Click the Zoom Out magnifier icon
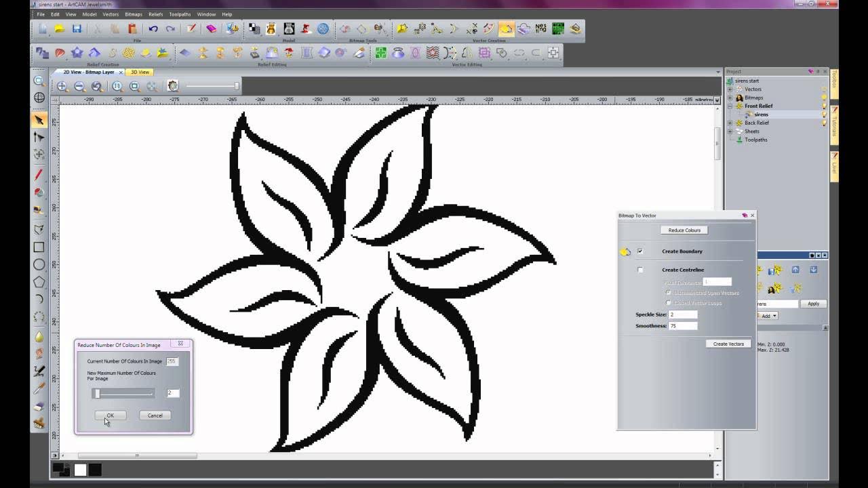Image resolution: width=868 pixels, height=488 pixels. coord(79,86)
